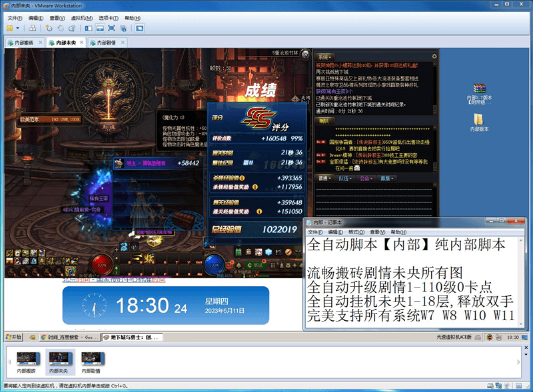Screen dimensions: 533x392
Task: Toggle the console view toolbar icon
Action: [139, 28]
